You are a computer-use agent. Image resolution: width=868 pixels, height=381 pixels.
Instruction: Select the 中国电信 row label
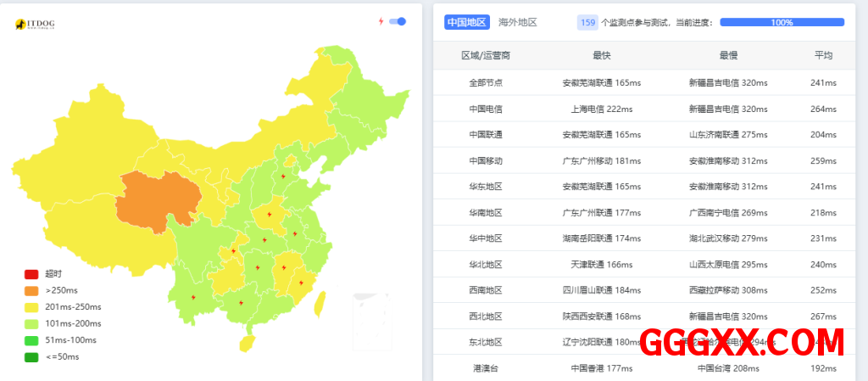coord(486,109)
